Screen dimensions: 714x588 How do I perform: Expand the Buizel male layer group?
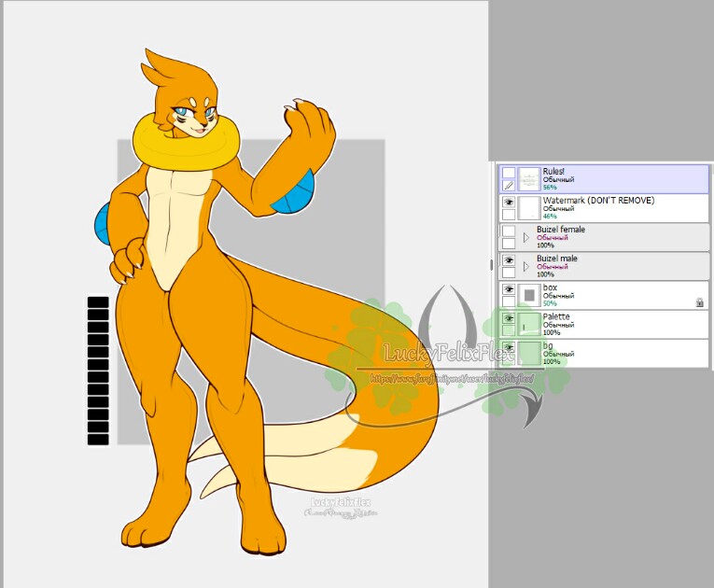pos(526,266)
